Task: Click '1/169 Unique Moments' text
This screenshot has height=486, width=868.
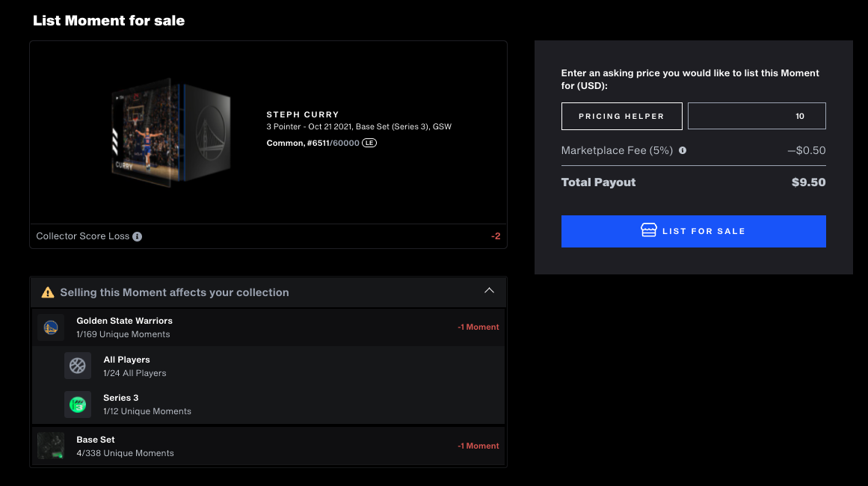Action: tap(123, 334)
